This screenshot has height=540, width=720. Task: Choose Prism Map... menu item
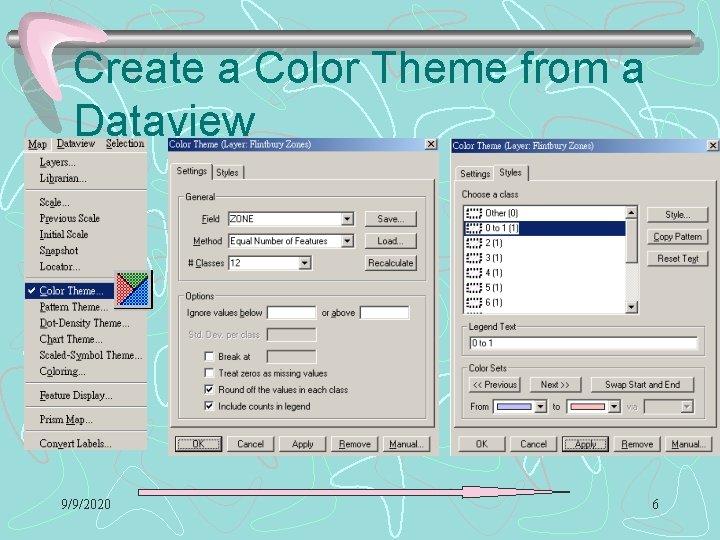66,420
